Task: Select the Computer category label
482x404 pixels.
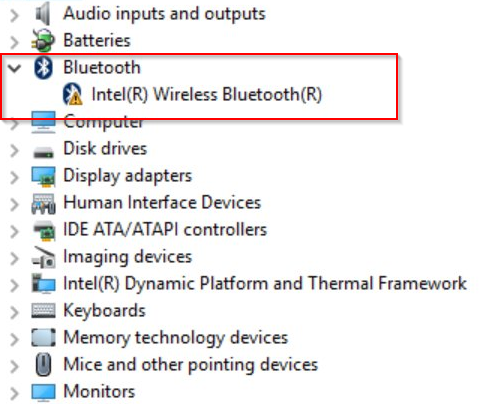Action: point(103,122)
